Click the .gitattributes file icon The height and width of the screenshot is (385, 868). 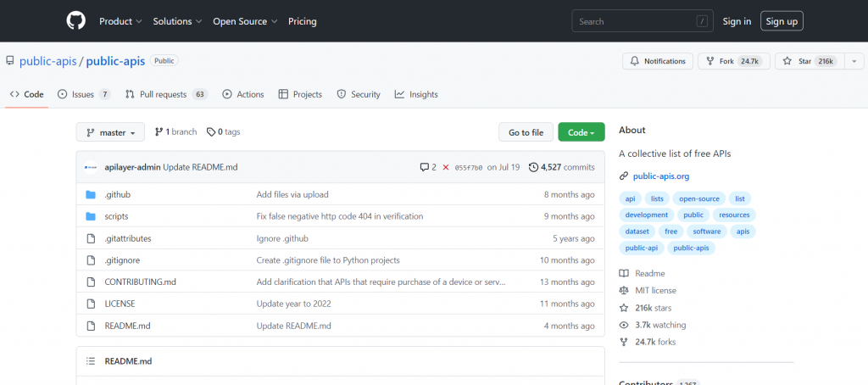pos(91,238)
